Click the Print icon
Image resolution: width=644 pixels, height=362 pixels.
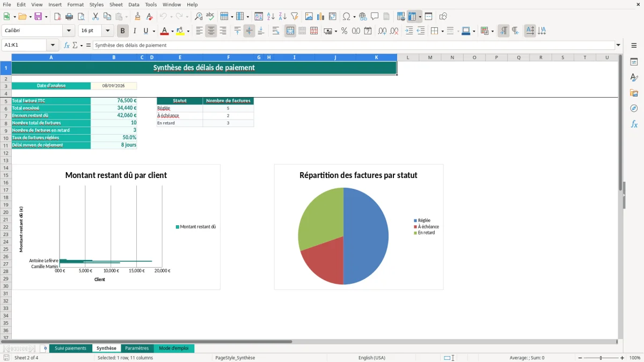69,17
